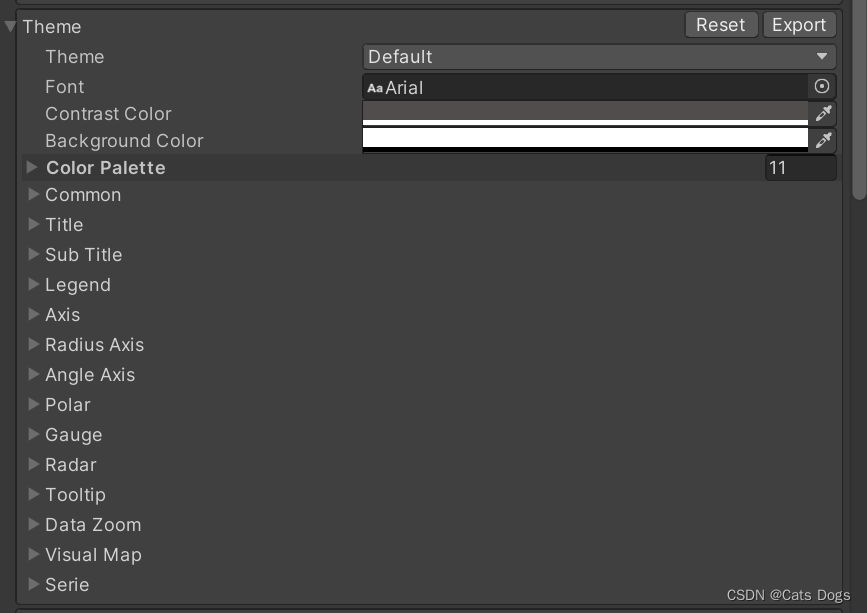The image size is (867, 613).
Task: Expand the Serie settings
Action: pos(33,585)
